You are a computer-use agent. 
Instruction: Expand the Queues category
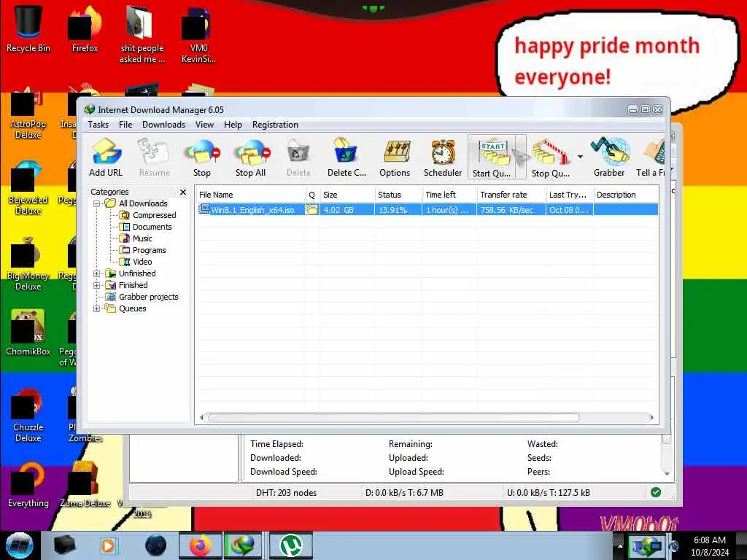point(97,308)
